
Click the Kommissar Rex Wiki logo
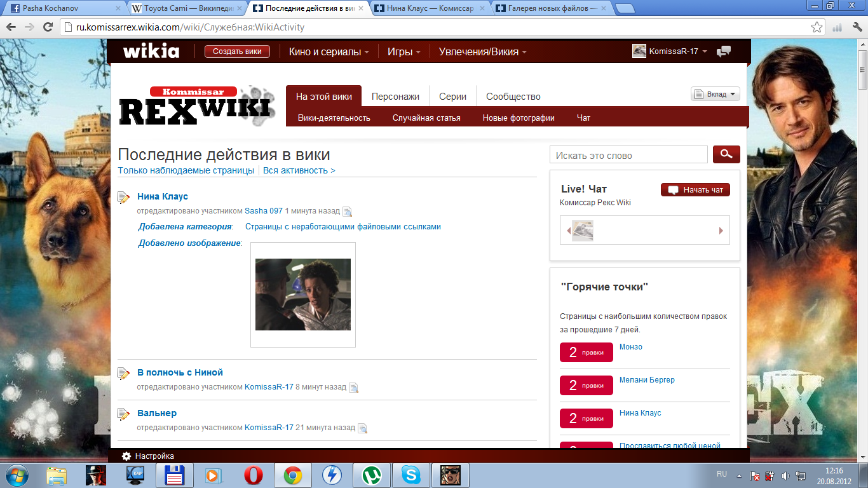198,105
